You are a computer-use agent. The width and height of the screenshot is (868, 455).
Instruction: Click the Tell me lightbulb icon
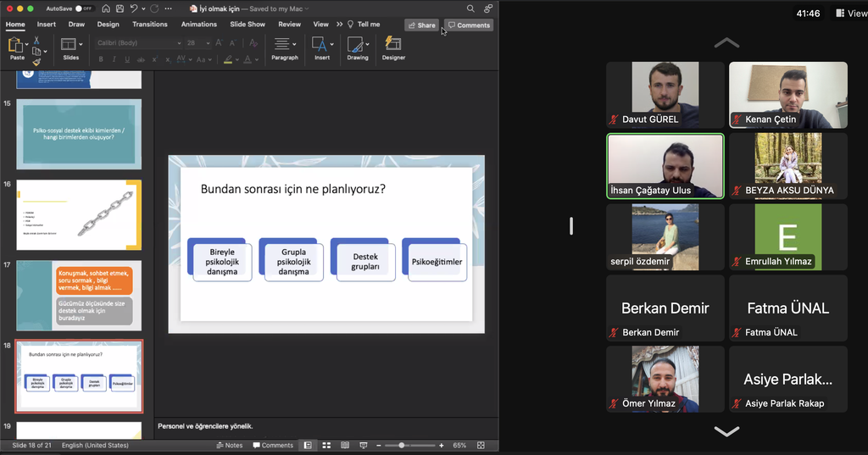(350, 25)
